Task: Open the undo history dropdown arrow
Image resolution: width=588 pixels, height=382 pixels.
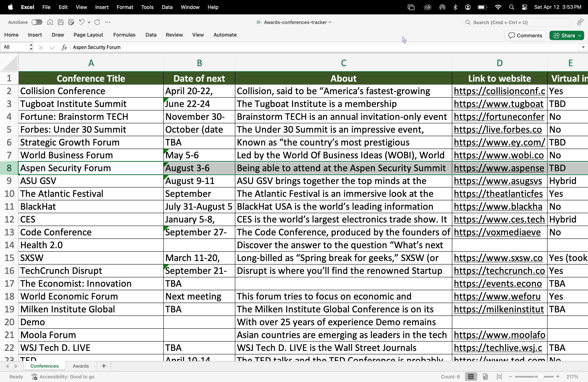Action: [89, 23]
